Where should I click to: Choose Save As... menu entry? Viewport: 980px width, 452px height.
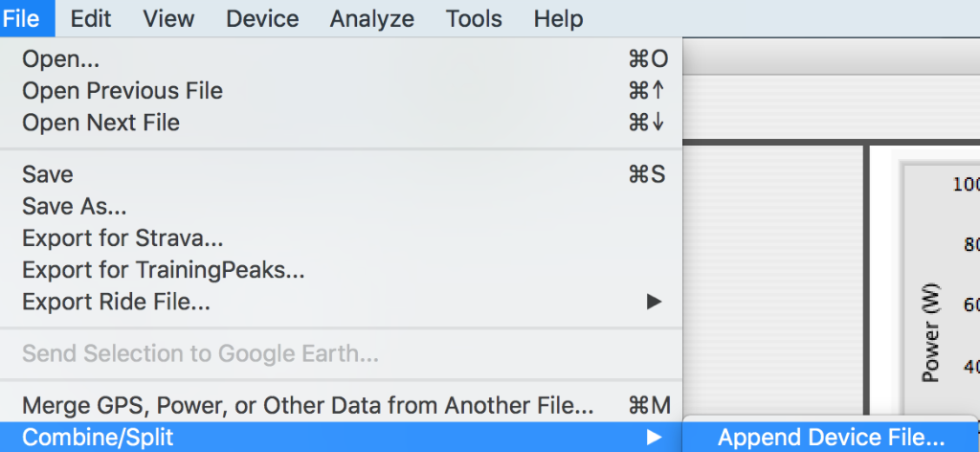pyautogui.click(x=75, y=206)
